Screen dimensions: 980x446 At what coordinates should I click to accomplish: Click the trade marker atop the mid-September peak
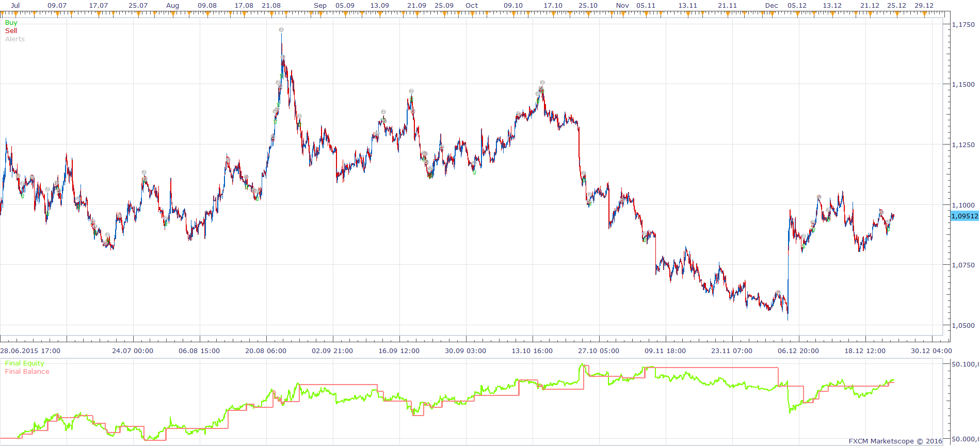click(411, 91)
